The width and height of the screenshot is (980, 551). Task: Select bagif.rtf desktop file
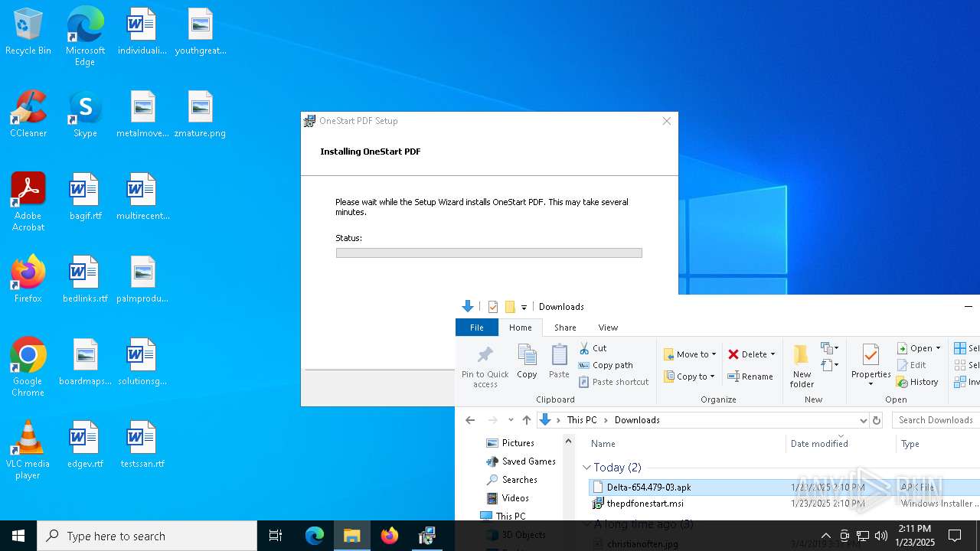click(x=85, y=197)
